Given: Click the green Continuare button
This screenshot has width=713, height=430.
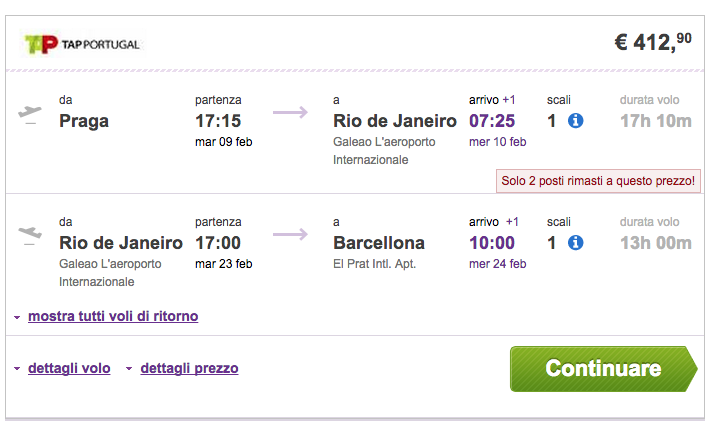Looking at the screenshot, I should coord(603,369).
